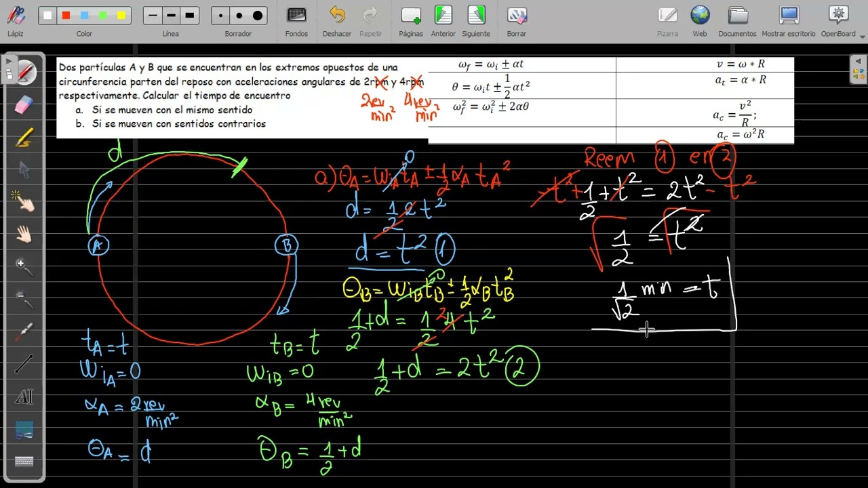Pick the light blue pen color

click(x=84, y=16)
